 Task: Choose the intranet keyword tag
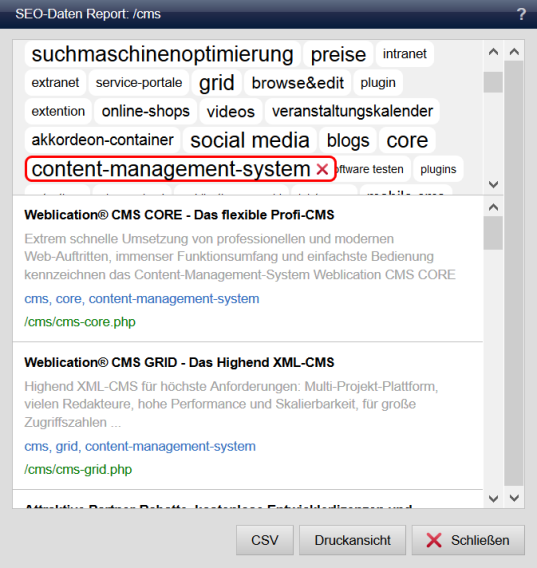(x=405, y=54)
